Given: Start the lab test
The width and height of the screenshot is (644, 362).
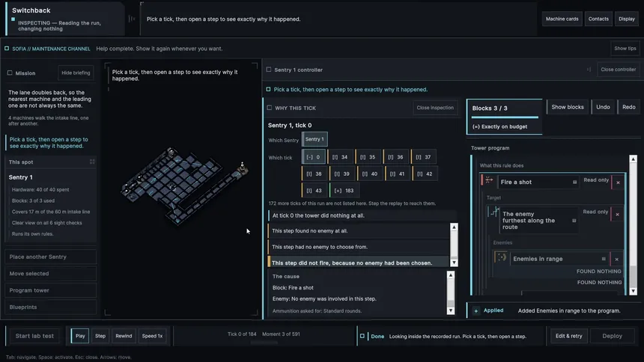Looking at the screenshot, I should (34, 336).
